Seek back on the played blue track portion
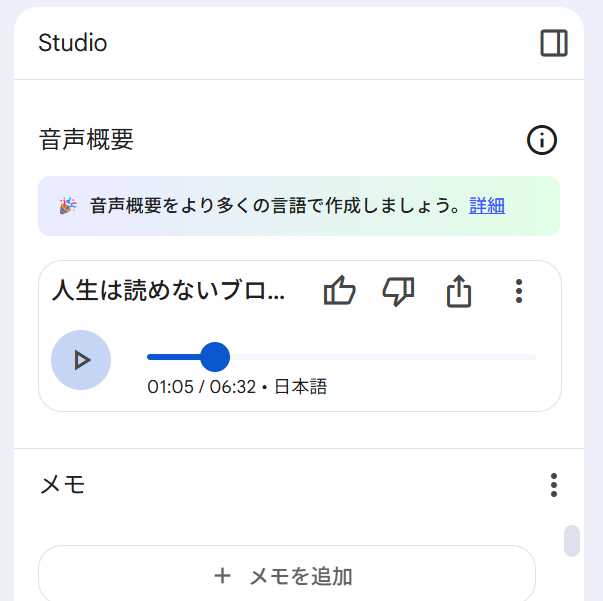Image resolution: width=603 pixels, height=601 pixels. (x=174, y=357)
